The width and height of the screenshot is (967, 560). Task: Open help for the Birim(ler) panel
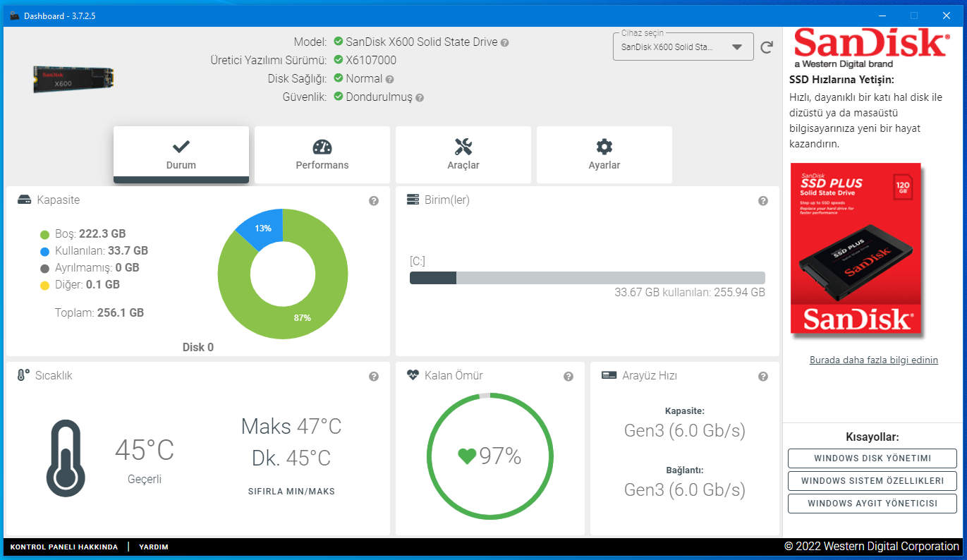coord(763,201)
